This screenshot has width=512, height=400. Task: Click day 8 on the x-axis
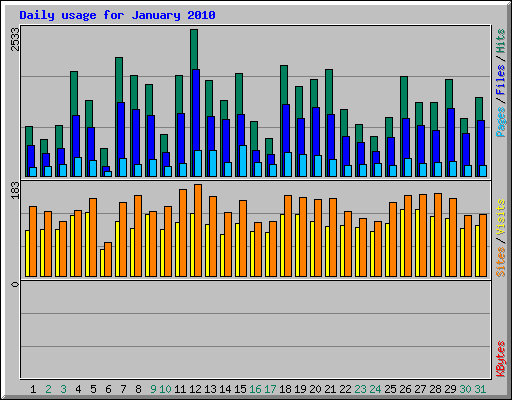[138, 389]
